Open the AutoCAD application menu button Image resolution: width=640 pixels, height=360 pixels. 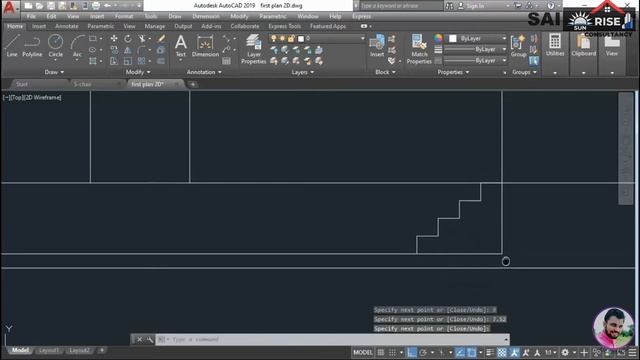[10, 7]
